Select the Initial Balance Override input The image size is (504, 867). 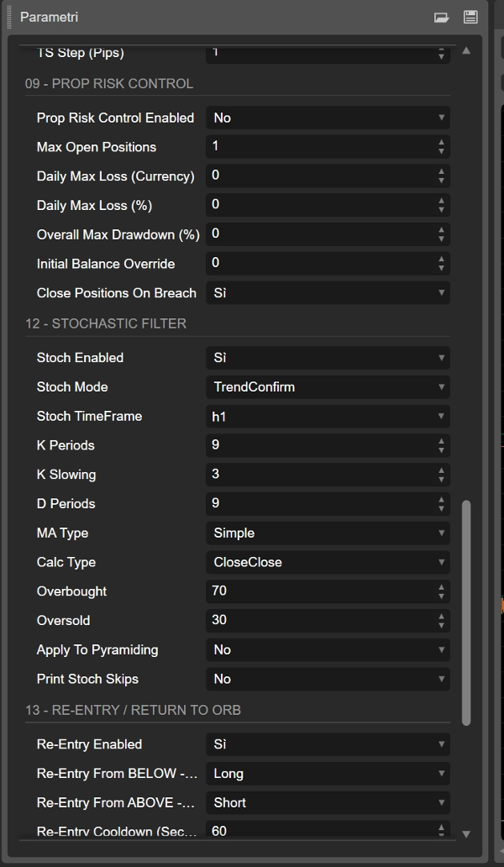coord(319,263)
